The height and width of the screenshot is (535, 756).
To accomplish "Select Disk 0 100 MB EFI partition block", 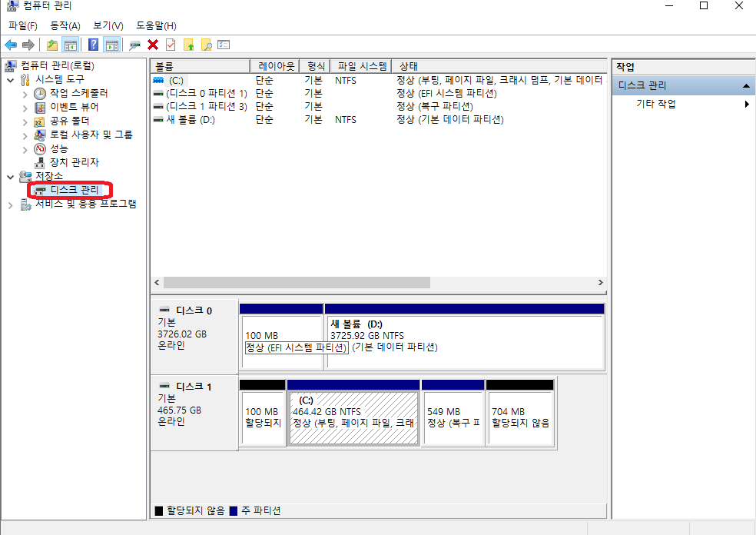I will click(281, 337).
